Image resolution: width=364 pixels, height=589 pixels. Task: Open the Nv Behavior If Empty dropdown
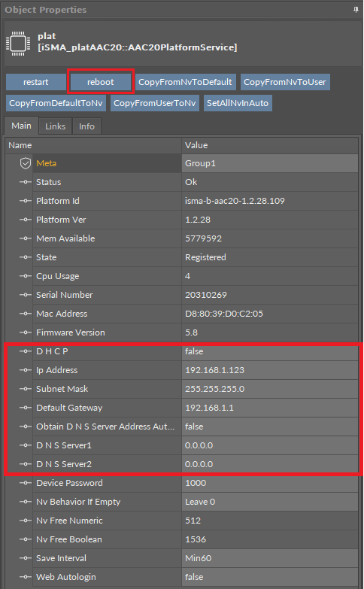click(x=270, y=502)
